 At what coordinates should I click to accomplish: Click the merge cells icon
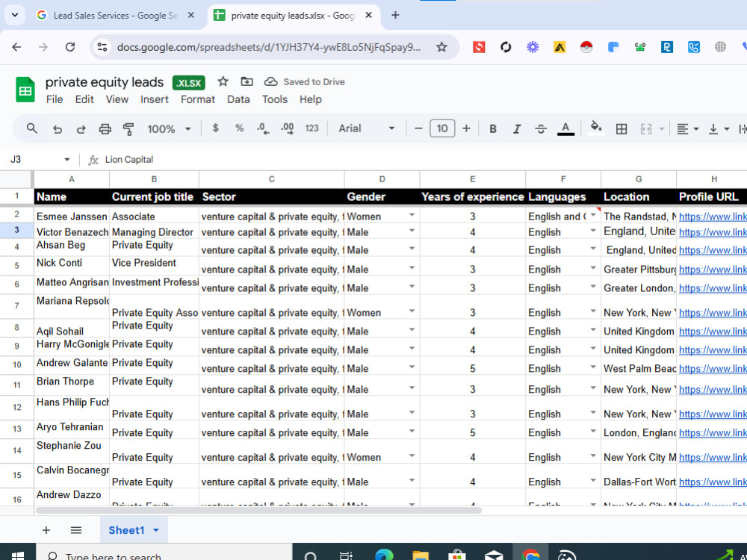(646, 128)
